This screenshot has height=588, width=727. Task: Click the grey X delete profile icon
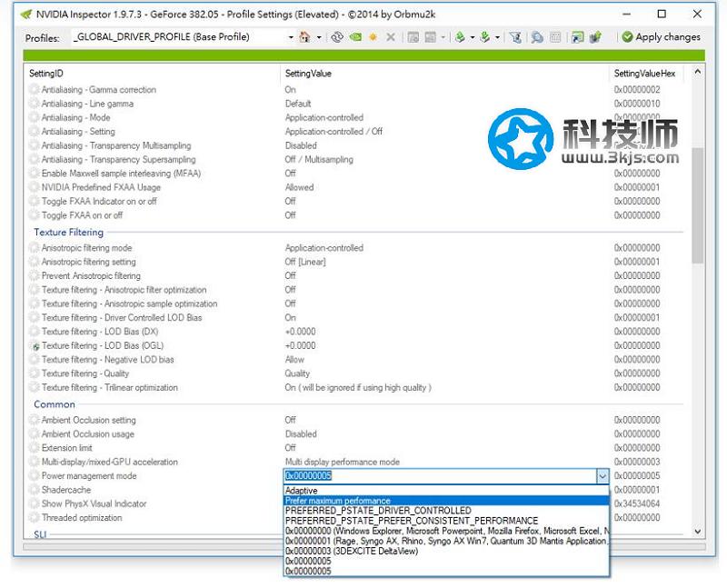(x=391, y=37)
